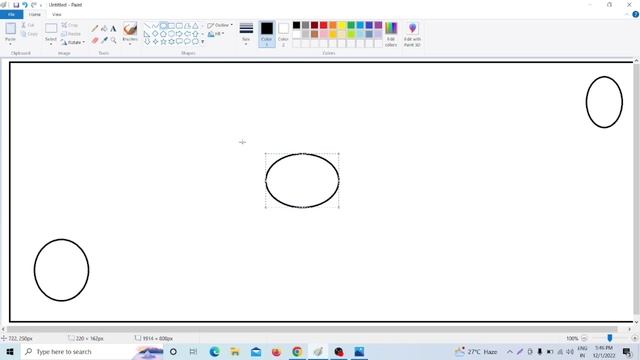Choose the Triangle shape
This screenshot has height=360, width=640.
196,26
